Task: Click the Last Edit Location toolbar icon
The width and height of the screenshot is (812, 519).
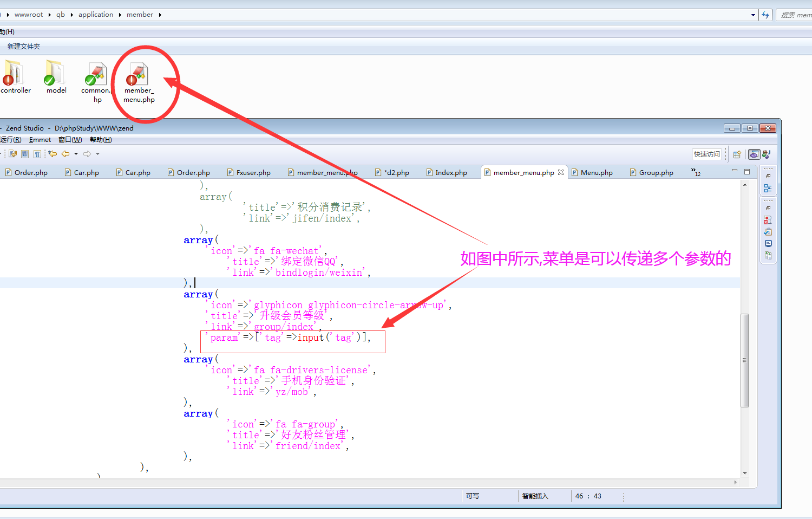Action: point(53,154)
